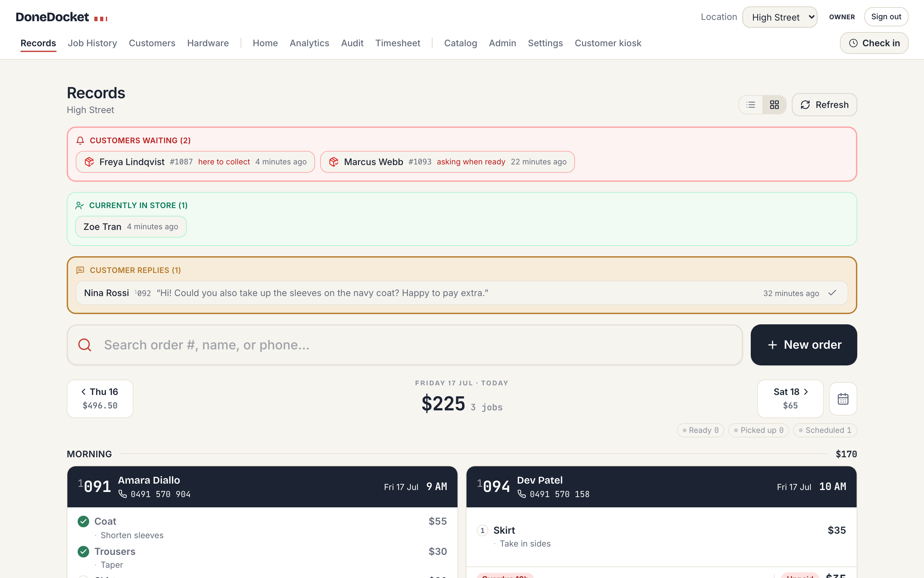The height and width of the screenshot is (578, 924).
Task: Click the search magnifier icon
Action: [x=85, y=345]
